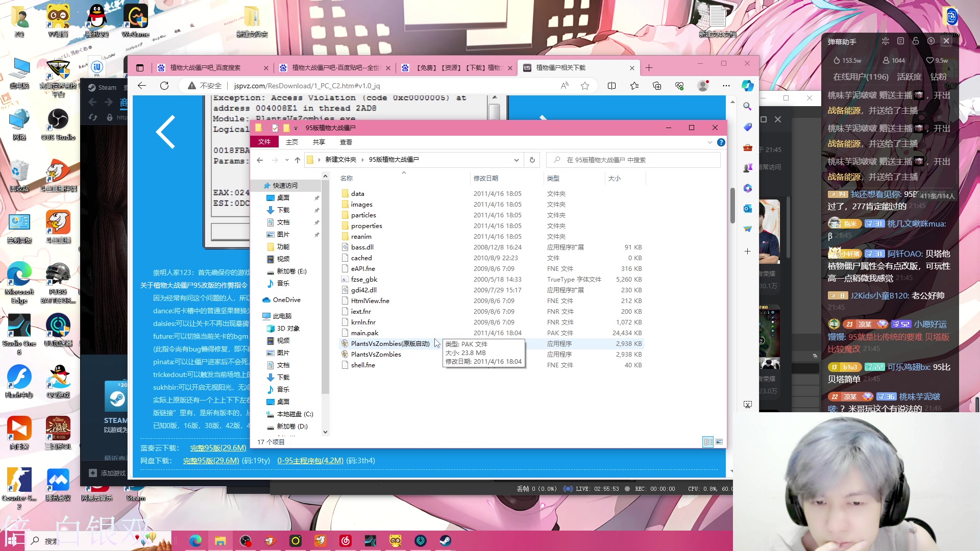980x551 pixels.
Task: Open danmaku assistant list panel icon
Action: (900, 41)
